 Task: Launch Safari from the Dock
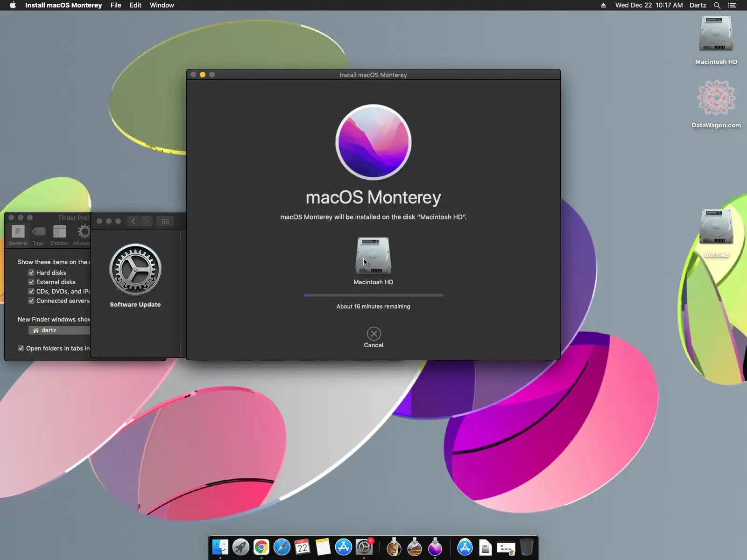click(x=282, y=547)
